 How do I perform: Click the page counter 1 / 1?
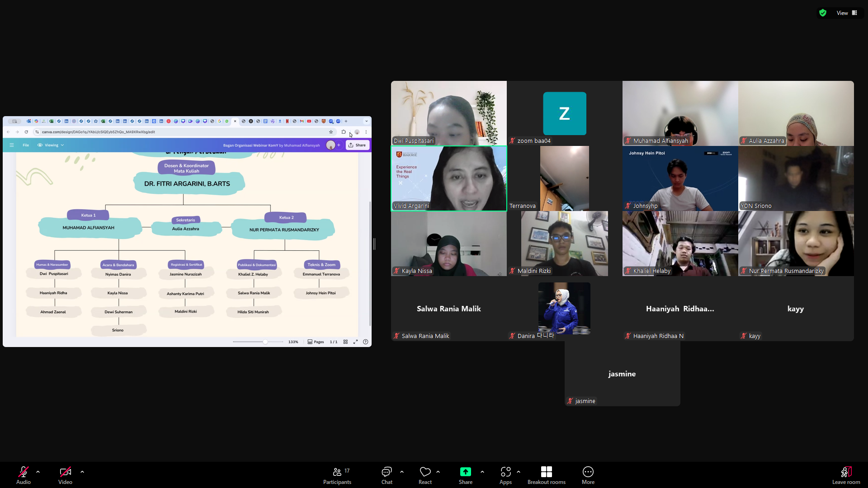pyautogui.click(x=334, y=342)
